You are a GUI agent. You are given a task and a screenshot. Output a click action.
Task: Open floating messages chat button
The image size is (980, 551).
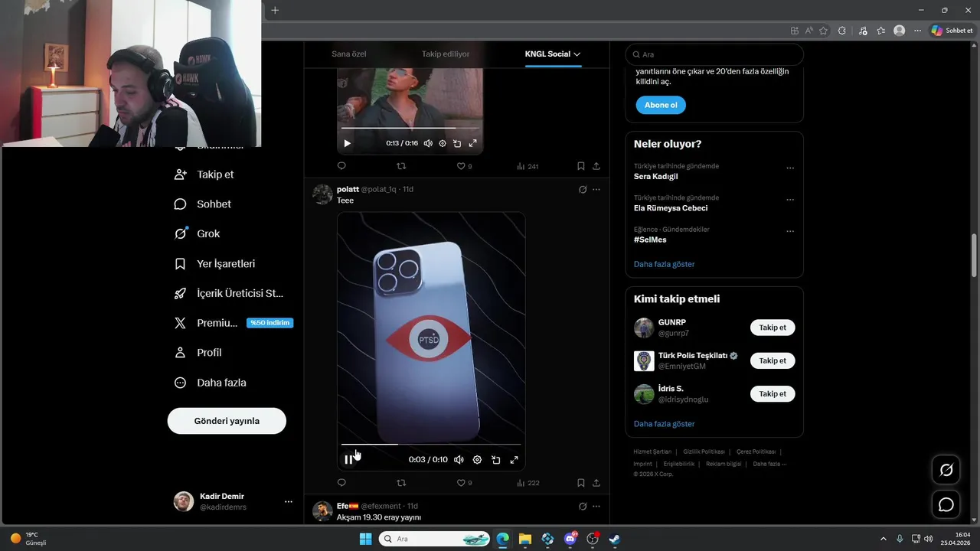946,505
